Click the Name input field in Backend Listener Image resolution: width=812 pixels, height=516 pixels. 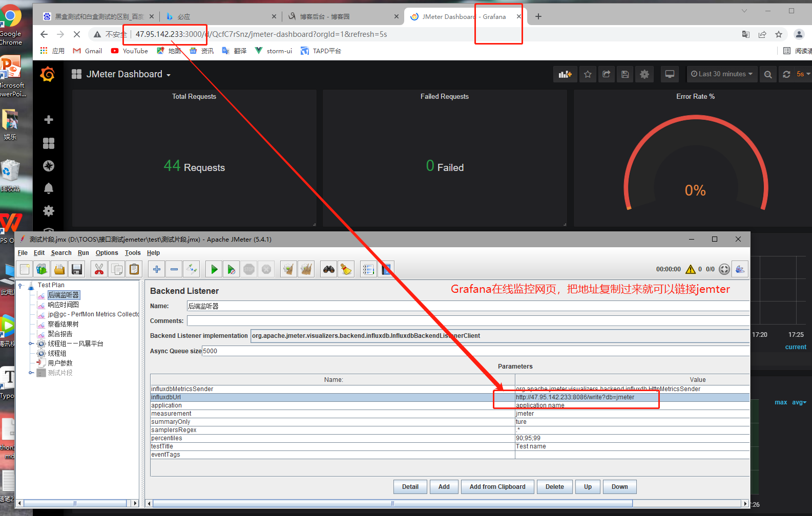[x=468, y=306]
